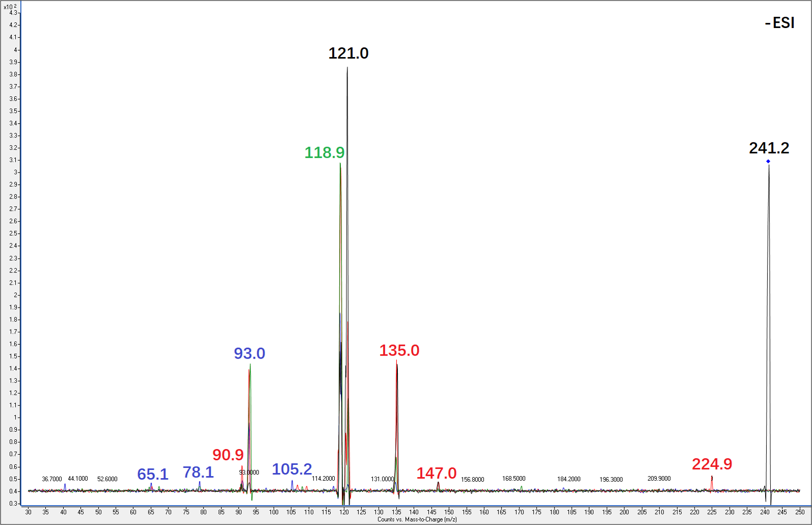This screenshot has height=525, width=812.
Task: Click the red 147.0 peak label
Action: (436, 474)
